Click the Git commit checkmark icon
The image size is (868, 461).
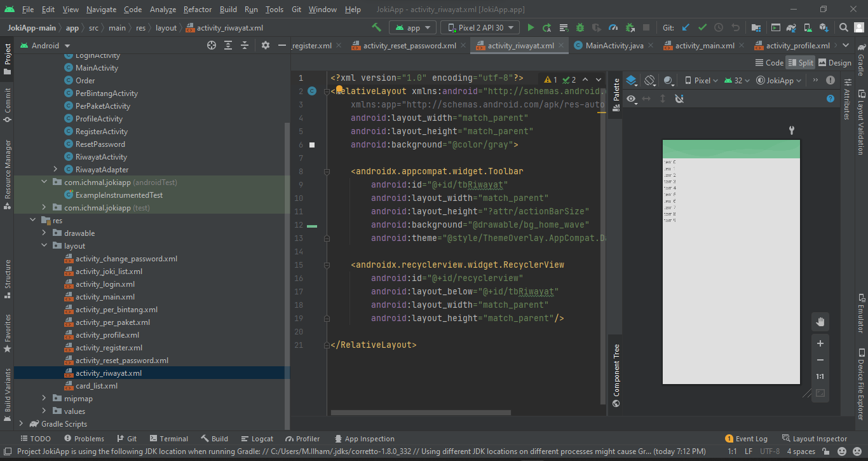[702, 27]
